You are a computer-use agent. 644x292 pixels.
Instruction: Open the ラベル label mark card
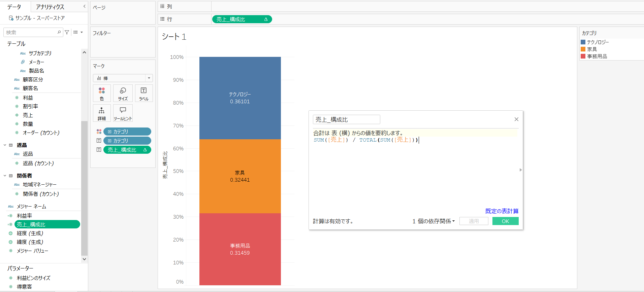[144, 93]
